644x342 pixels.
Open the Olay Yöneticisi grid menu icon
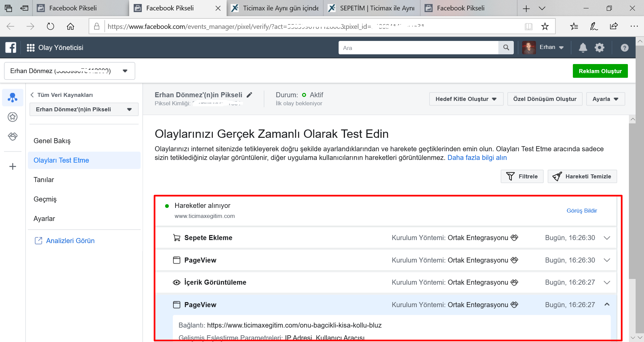(x=31, y=48)
